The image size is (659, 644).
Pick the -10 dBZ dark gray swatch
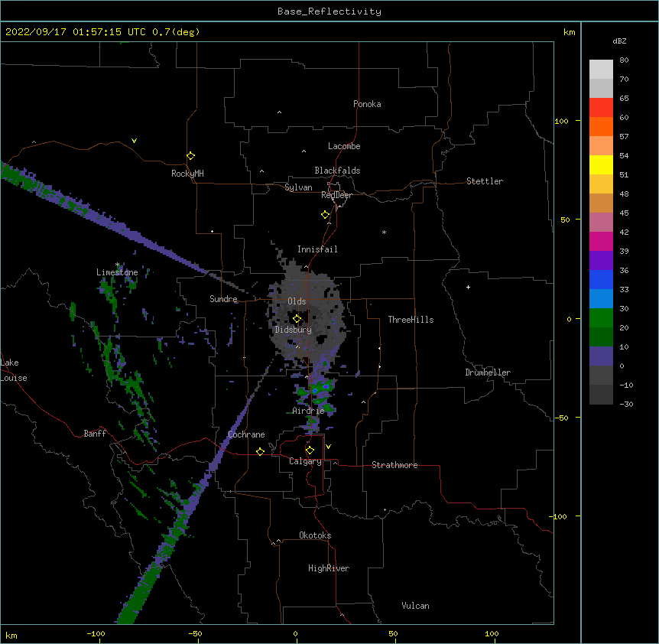click(x=601, y=395)
